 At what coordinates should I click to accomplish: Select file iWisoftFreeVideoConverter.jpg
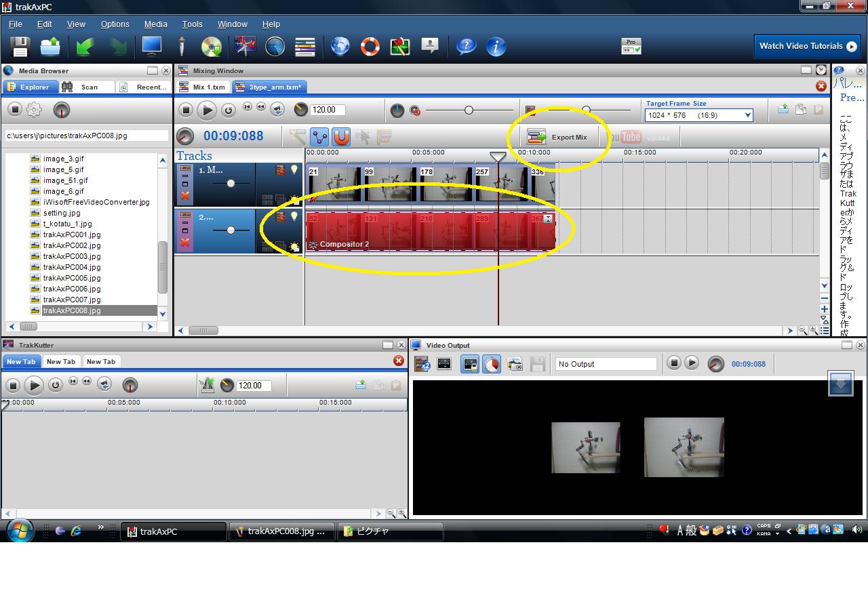click(96, 202)
